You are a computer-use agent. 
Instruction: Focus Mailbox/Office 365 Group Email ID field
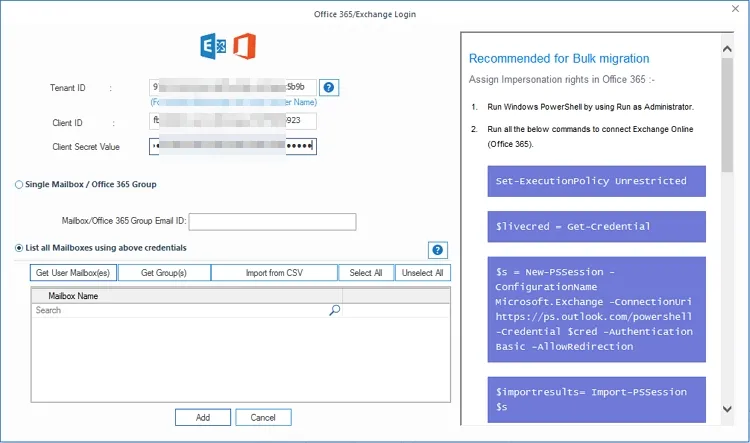click(x=272, y=222)
